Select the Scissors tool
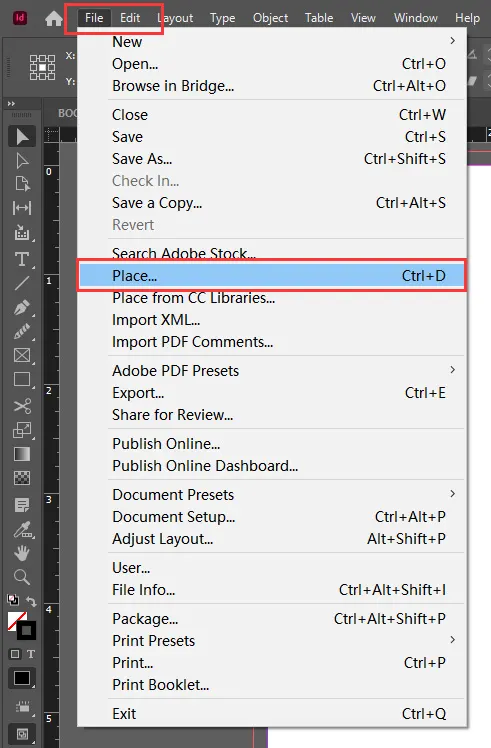Screen dimensions: 491x748 click(22, 406)
